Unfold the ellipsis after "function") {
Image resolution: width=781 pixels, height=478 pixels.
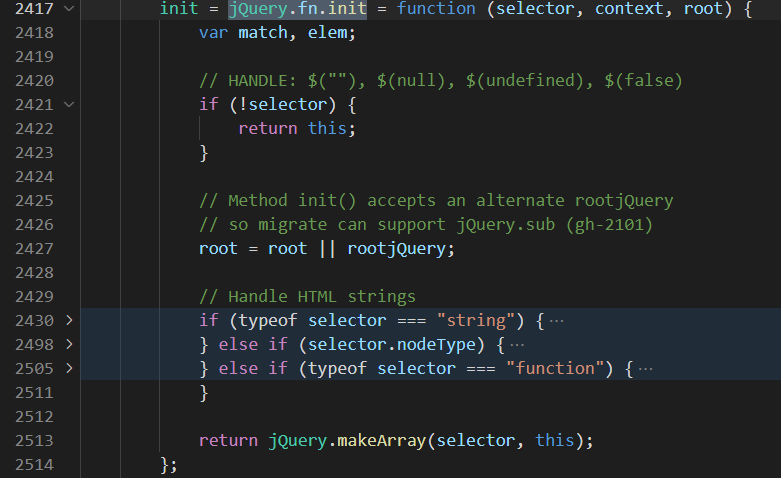(x=646, y=368)
